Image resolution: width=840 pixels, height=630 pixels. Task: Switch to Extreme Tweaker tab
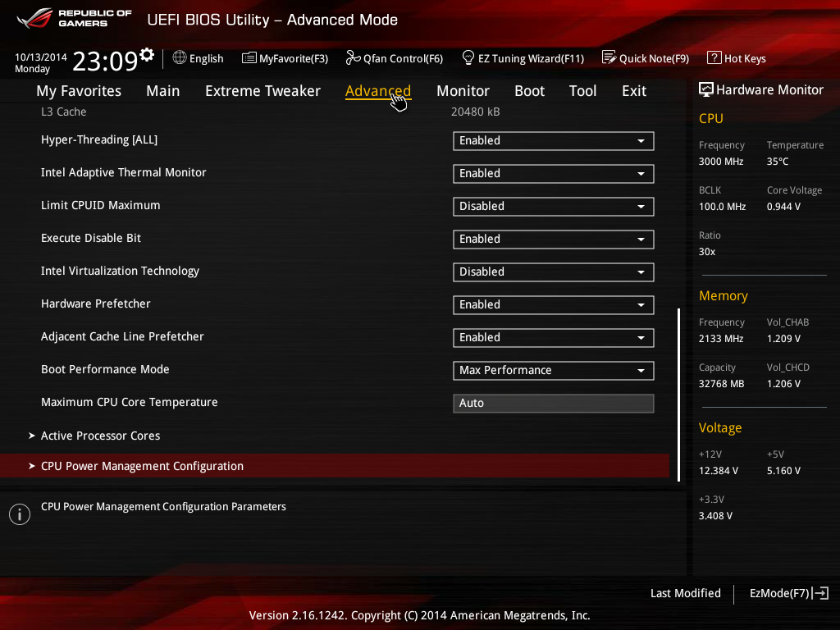[262, 91]
